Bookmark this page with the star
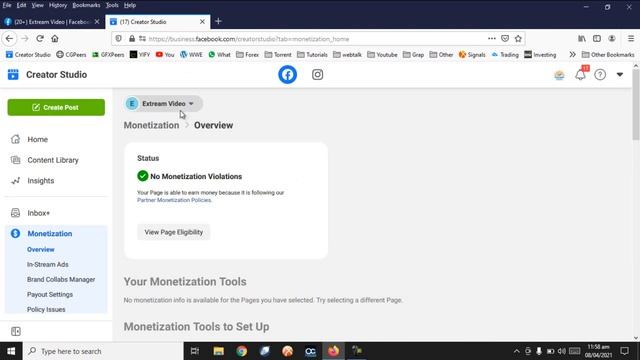640x360 pixels. point(518,38)
